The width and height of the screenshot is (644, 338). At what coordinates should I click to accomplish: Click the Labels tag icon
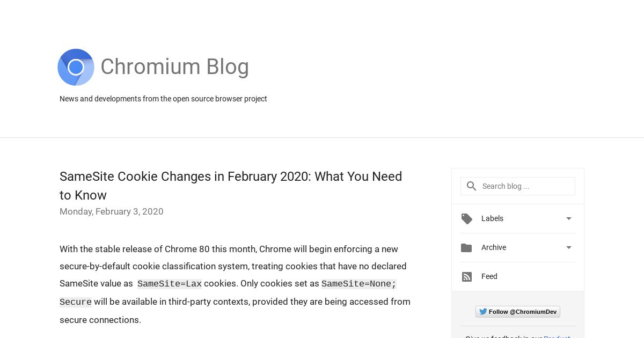point(467,219)
